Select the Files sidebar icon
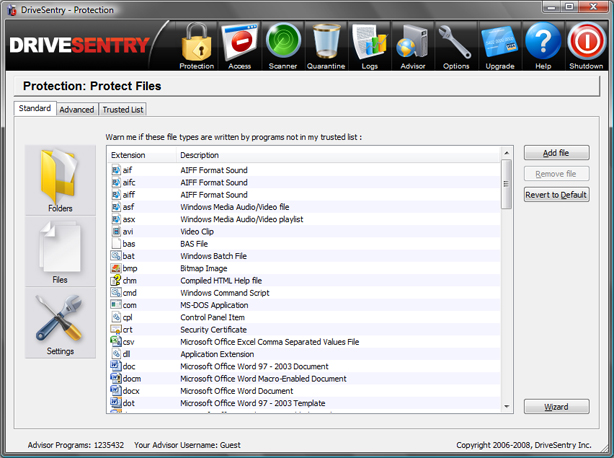The width and height of the screenshot is (614, 458). [x=60, y=252]
